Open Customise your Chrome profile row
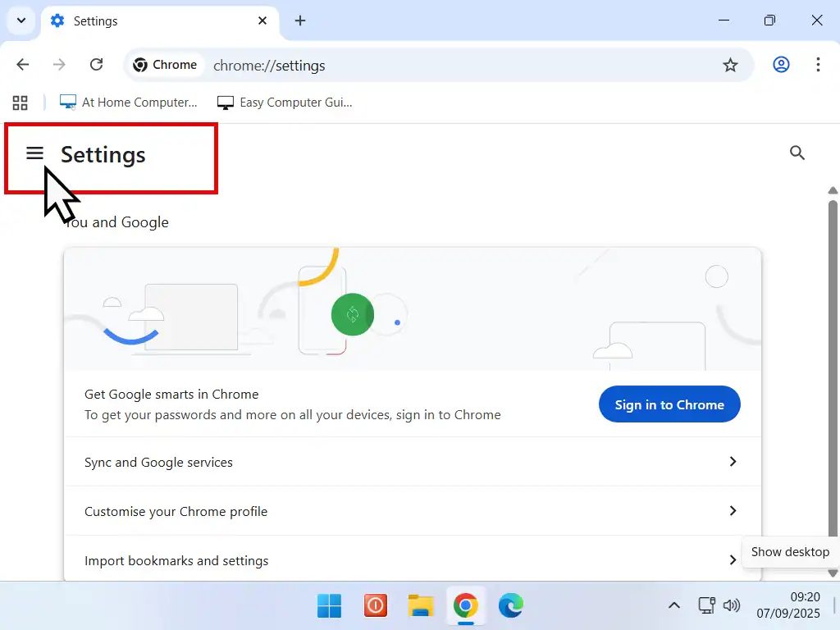 (412, 511)
